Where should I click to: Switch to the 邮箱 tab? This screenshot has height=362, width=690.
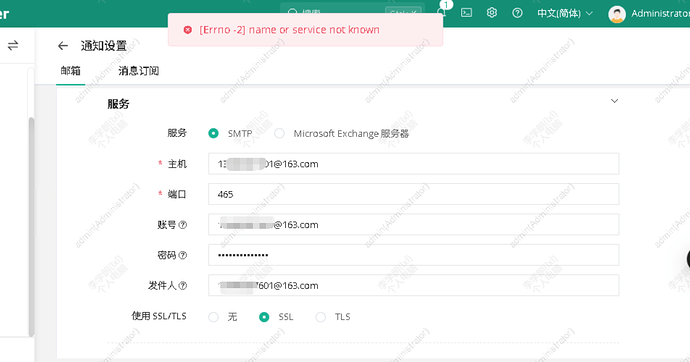click(x=70, y=71)
